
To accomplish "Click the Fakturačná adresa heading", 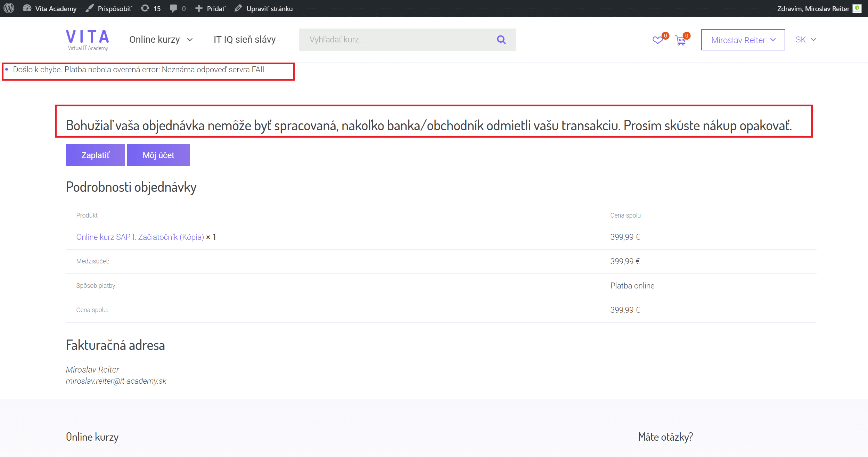I will point(115,345).
